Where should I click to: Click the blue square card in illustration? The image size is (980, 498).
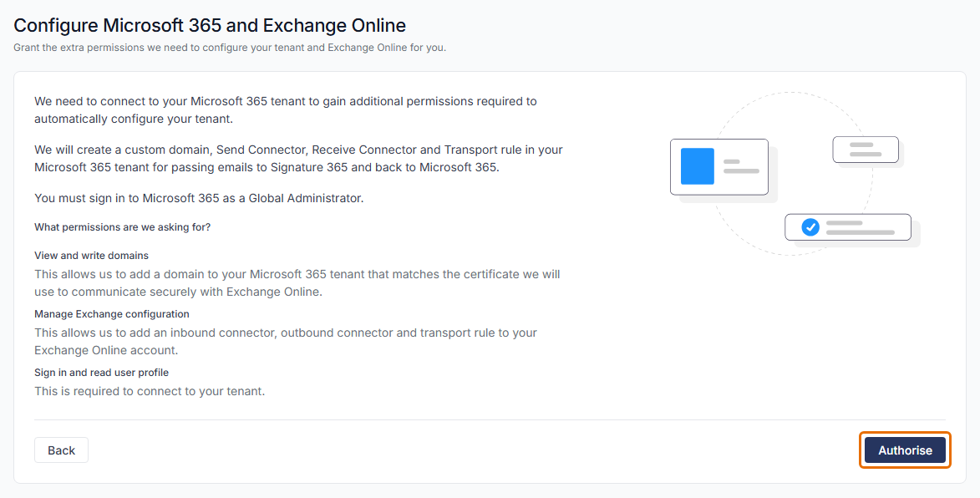pyautogui.click(x=698, y=166)
